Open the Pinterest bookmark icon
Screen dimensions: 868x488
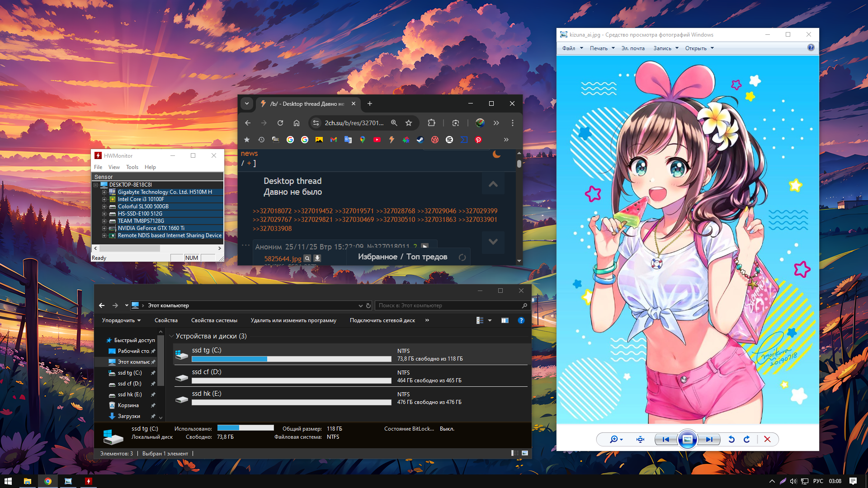478,140
